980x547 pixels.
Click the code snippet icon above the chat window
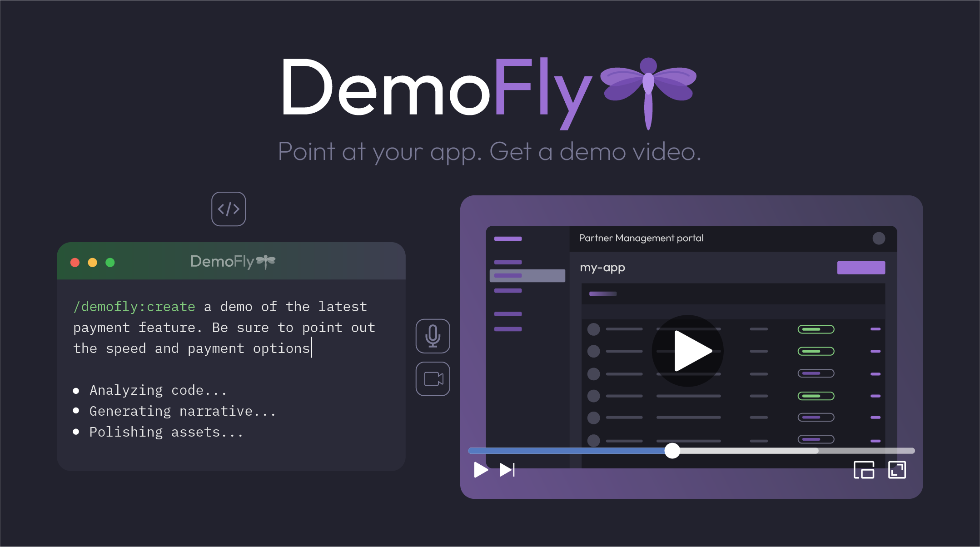[x=229, y=209]
